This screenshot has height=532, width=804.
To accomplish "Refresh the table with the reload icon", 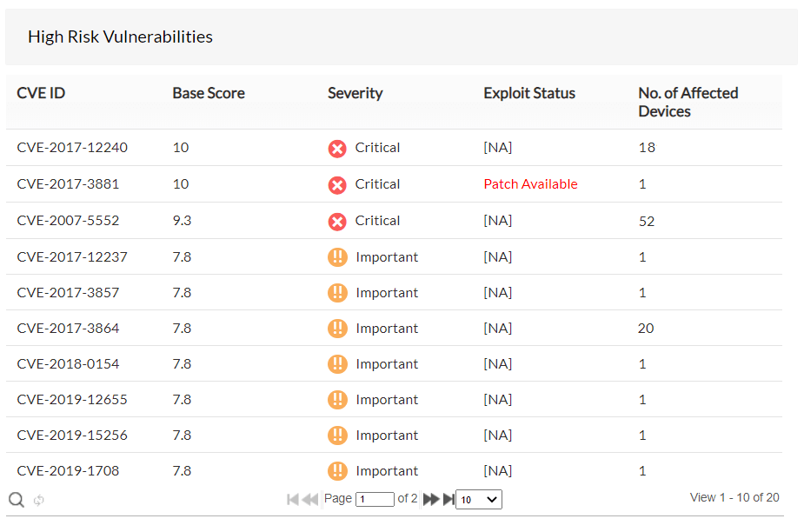I will coord(37,499).
